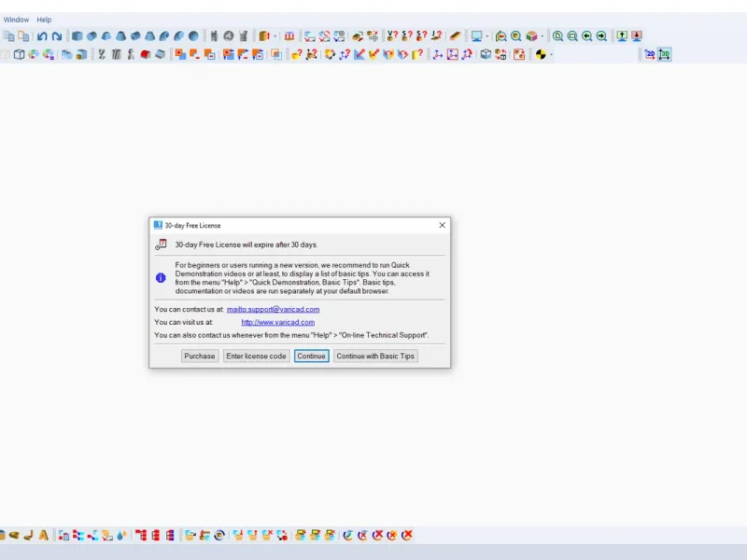Screen dimensions: 747x560
Task: Open dropdown arrow next to extrude icon
Action: 275,36
